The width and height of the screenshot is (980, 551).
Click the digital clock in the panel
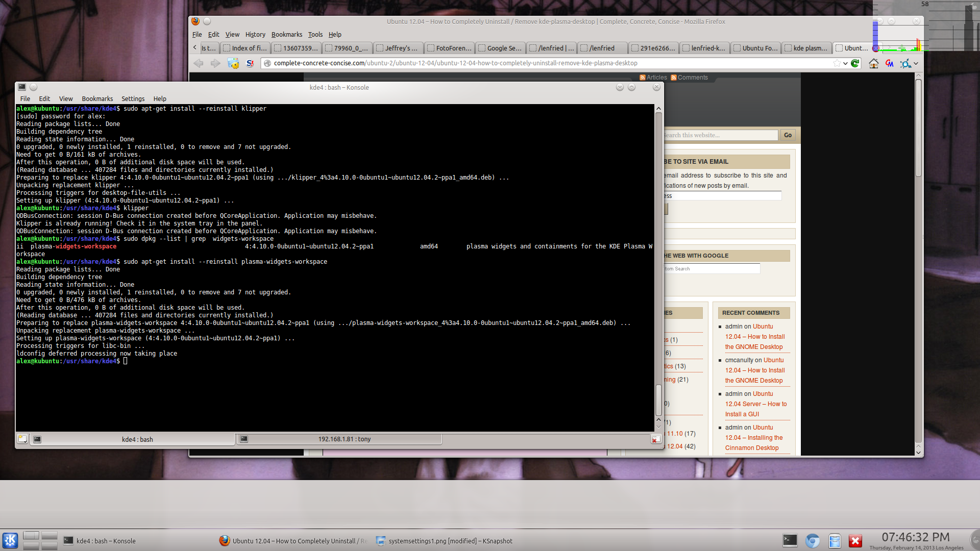(916, 540)
